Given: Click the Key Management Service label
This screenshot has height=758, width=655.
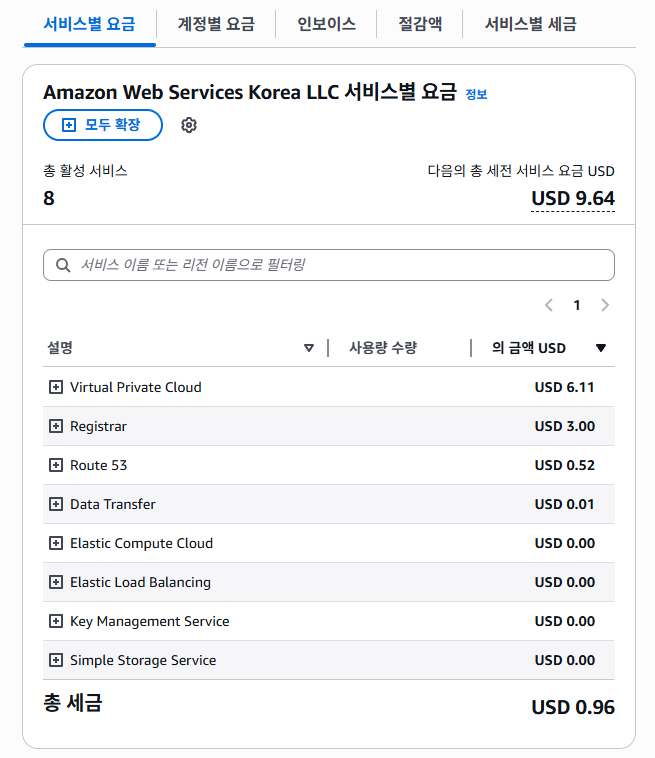Looking at the screenshot, I should pyautogui.click(x=150, y=621).
